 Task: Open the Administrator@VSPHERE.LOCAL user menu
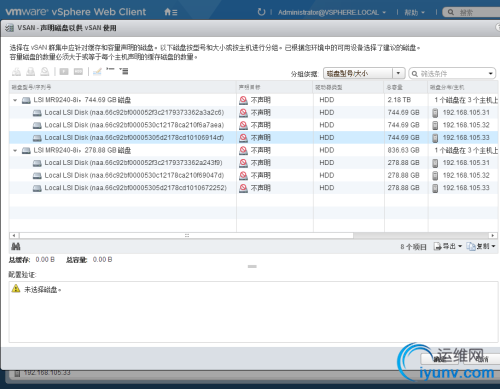[x=332, y=13]
